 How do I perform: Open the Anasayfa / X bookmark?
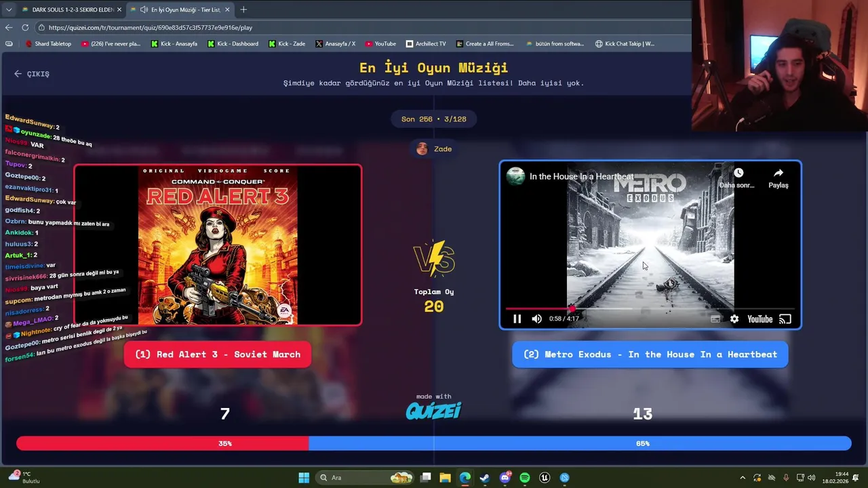[335, 44]
